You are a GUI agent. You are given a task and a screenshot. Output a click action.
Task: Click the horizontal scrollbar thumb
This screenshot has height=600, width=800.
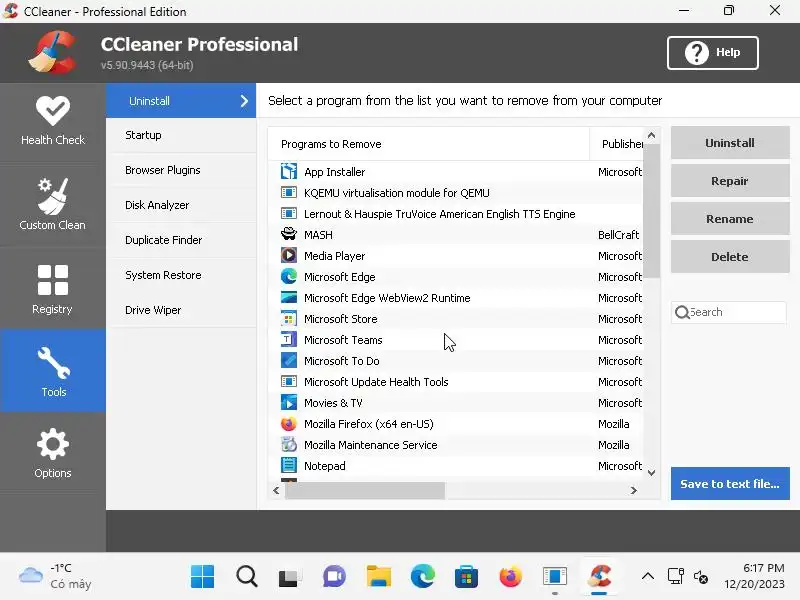pyautogui.click(x=365, y=490)
